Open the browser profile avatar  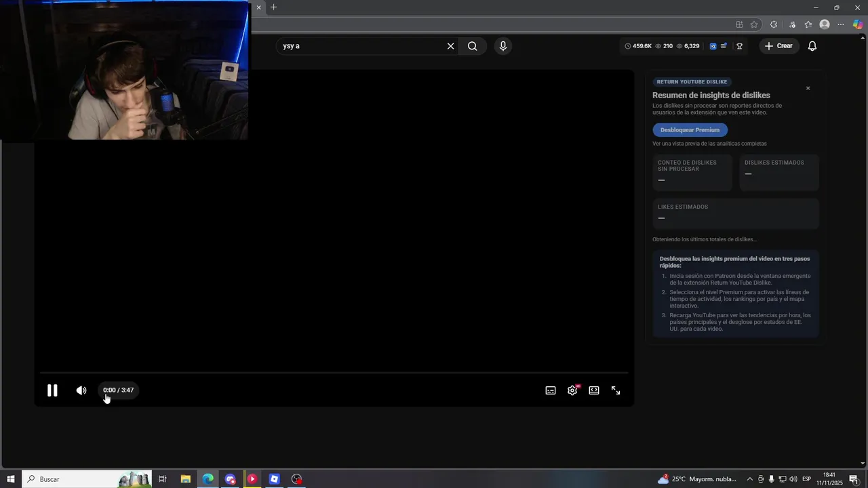click(825, 24)
